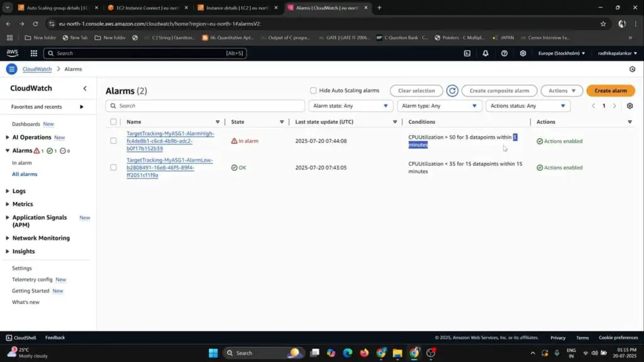Viewport: 644px width, 362px height.
Task: Open AWS console settings gear in header
Action: click(523, 53)
